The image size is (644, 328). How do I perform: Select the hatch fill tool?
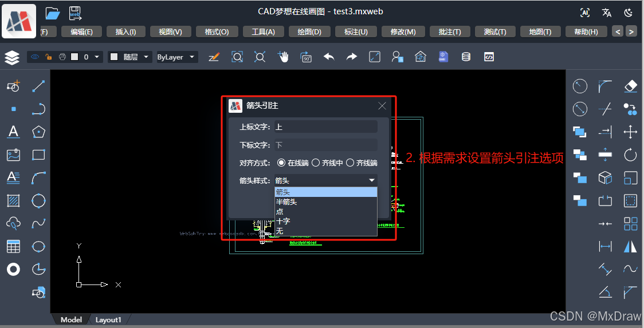click(13, 201)
